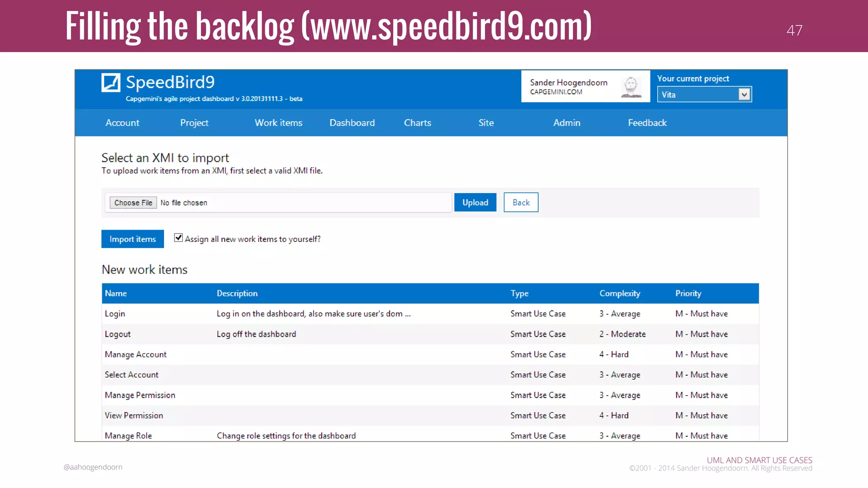
Task: Expand the current project dropdown arrow
Action: 744,94
